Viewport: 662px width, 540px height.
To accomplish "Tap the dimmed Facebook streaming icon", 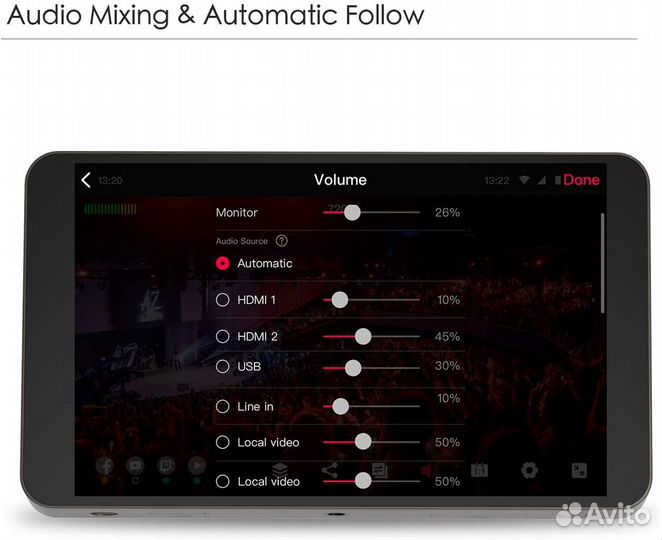I will [104, 466].
